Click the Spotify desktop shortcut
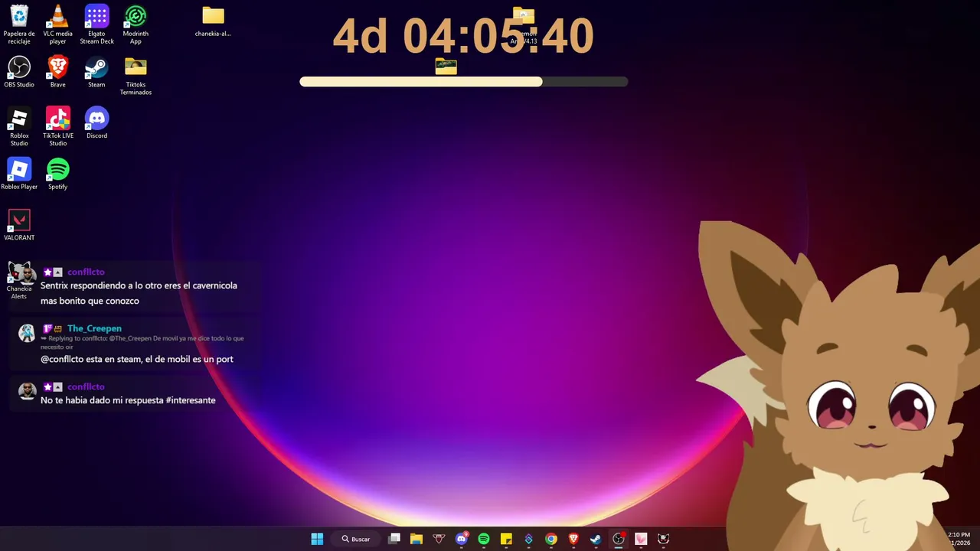Screen dimensions: 980x551 pos(58,174)
